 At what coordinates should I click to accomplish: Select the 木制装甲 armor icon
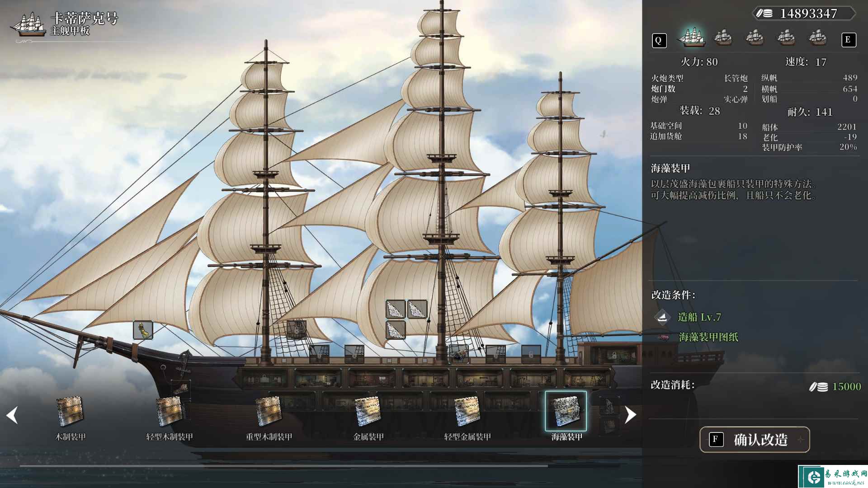(70, 411)
